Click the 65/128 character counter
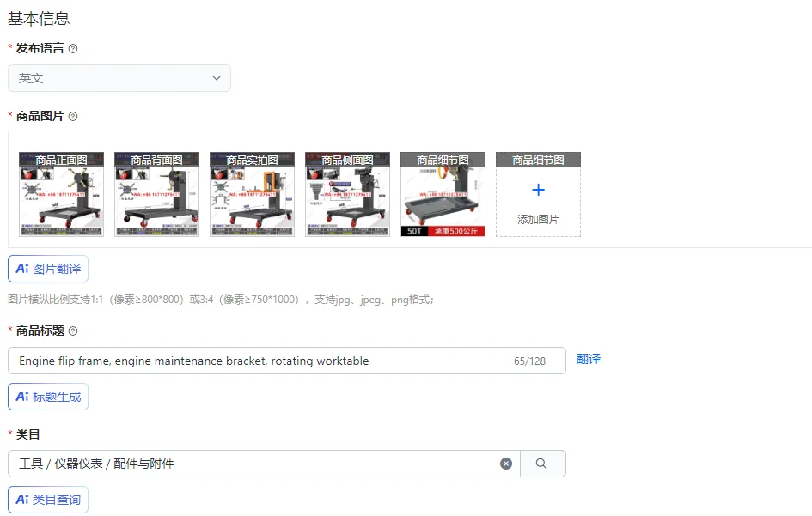The image size is (812, 516). tap(530, 361)
